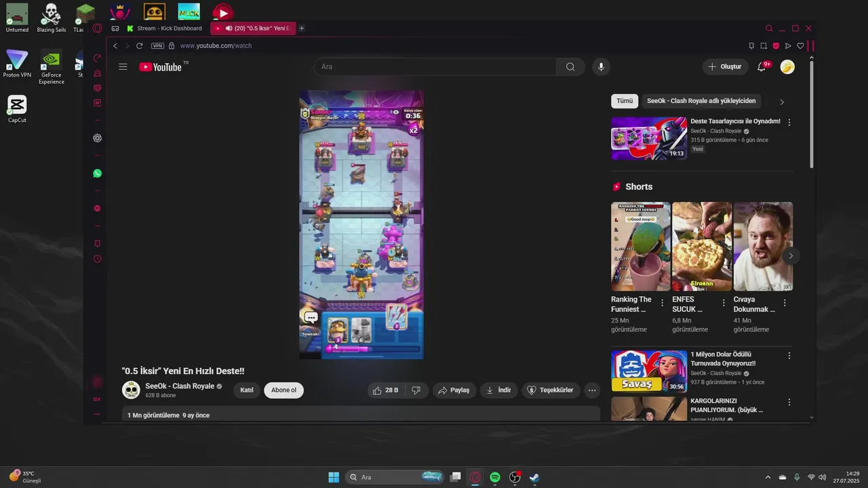Open GX Control speedometer in sidebar
This screenshot has height=488, width=868.
click(x=98, y=58)
